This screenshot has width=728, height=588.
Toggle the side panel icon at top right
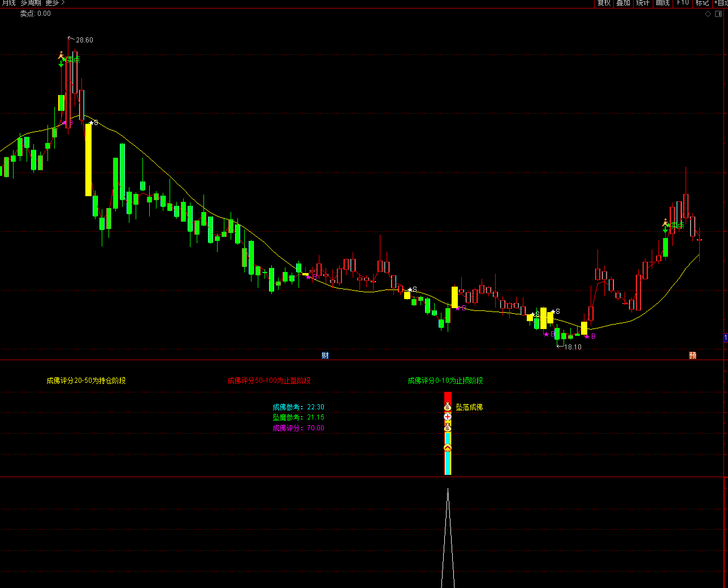coord(718,14)
